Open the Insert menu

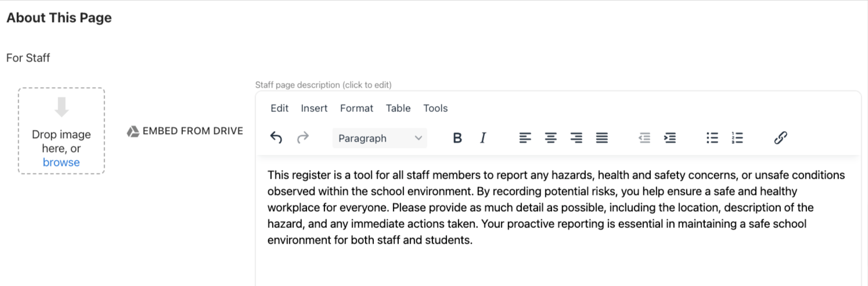314,108
